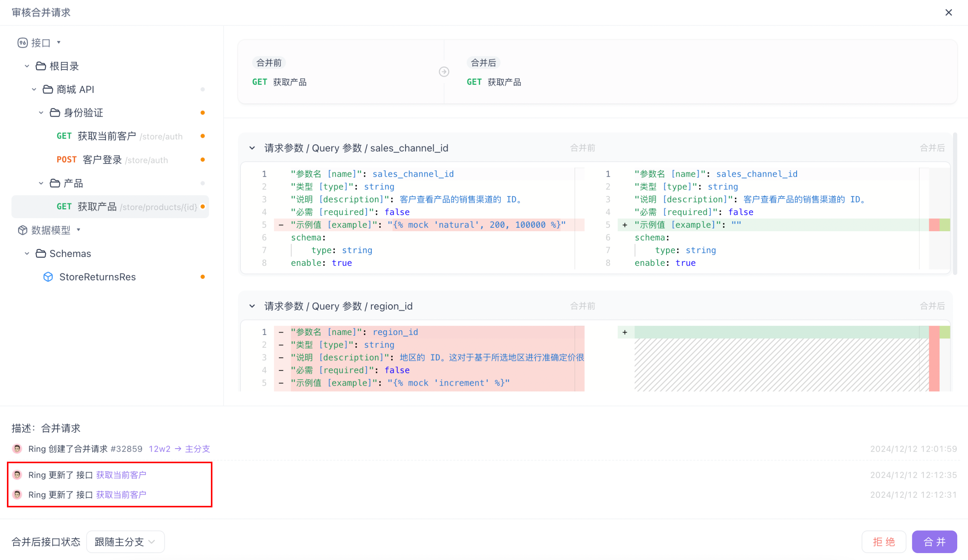Click the StoreReturnsRes schema icon
The width and height of the screenshot is (968, 560).
click(48, 277)
